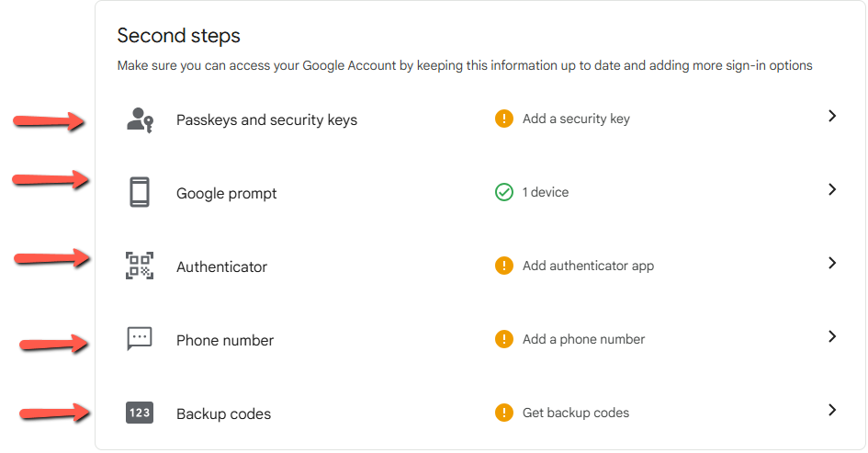Click the Authenticator QR code icon

tap(140, 266)
